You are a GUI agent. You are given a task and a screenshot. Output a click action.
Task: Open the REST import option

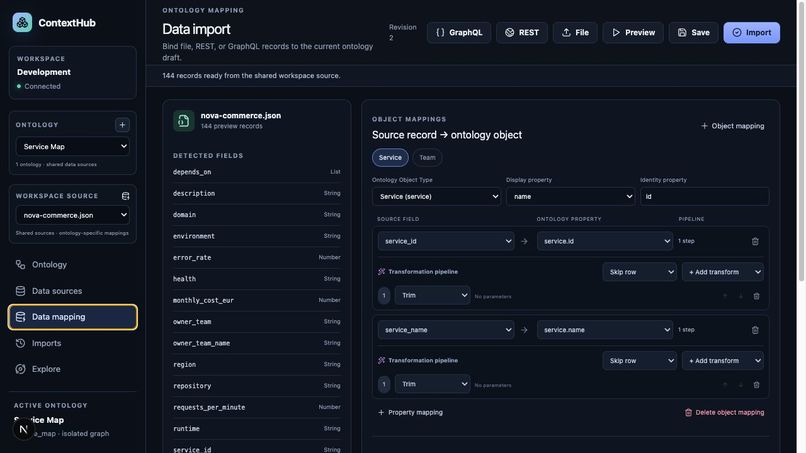pos(522,32)
